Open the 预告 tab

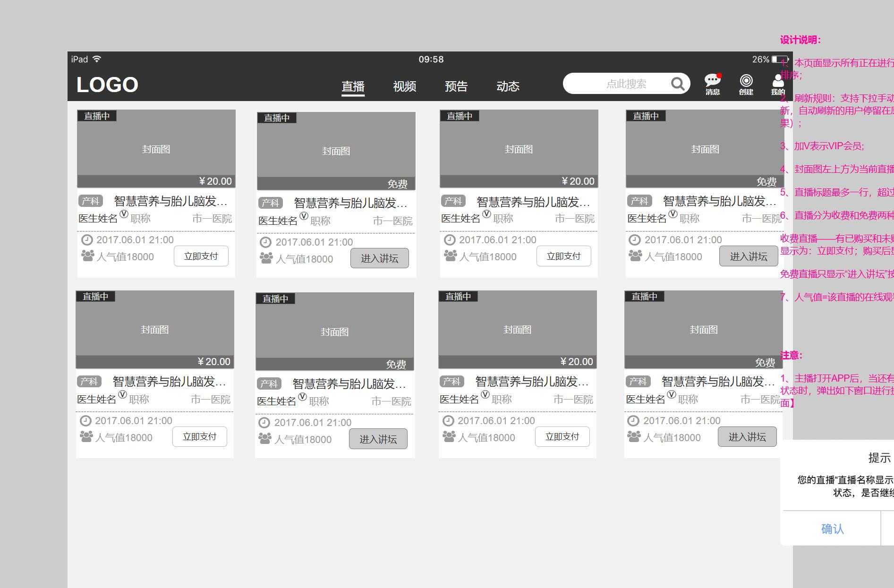tap(456, 86)
